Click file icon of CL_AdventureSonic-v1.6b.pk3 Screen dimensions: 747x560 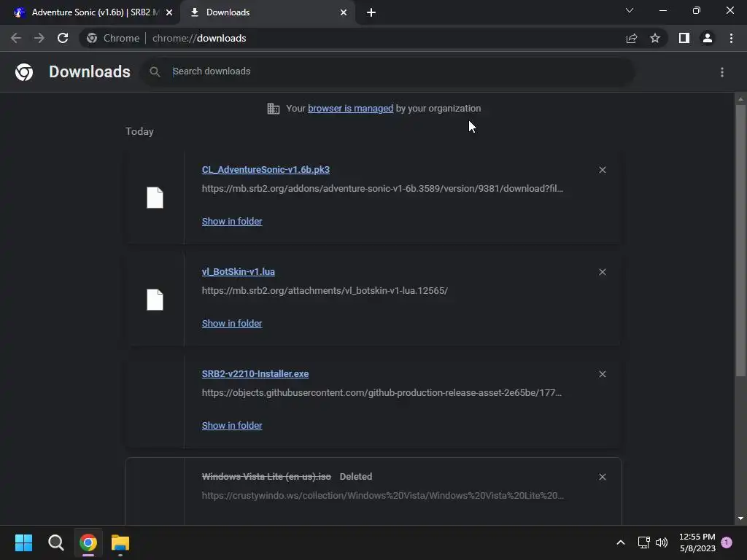coord(155,198)
